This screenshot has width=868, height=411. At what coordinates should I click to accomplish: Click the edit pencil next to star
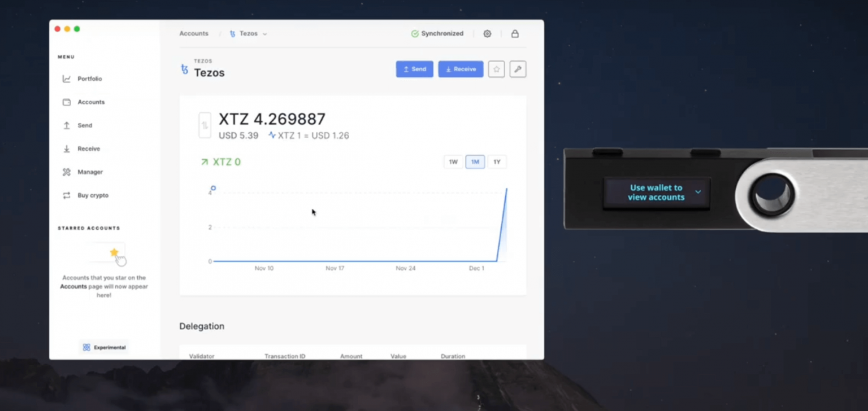518,68
